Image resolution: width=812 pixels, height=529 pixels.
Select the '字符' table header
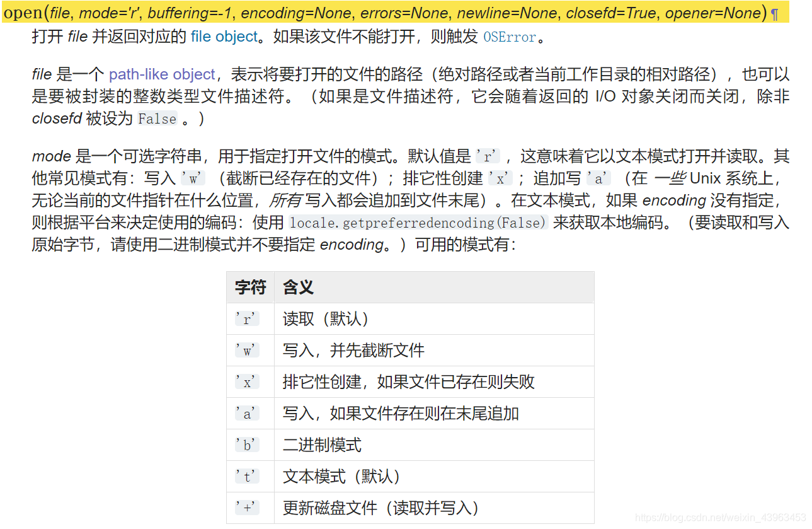tap(251, 288)
